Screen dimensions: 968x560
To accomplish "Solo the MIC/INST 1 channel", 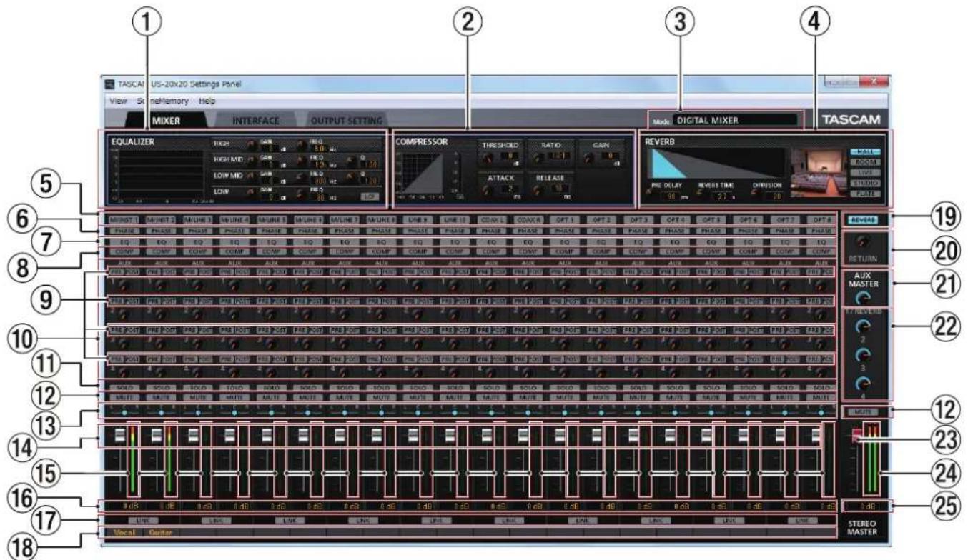I will pos(124,388).
